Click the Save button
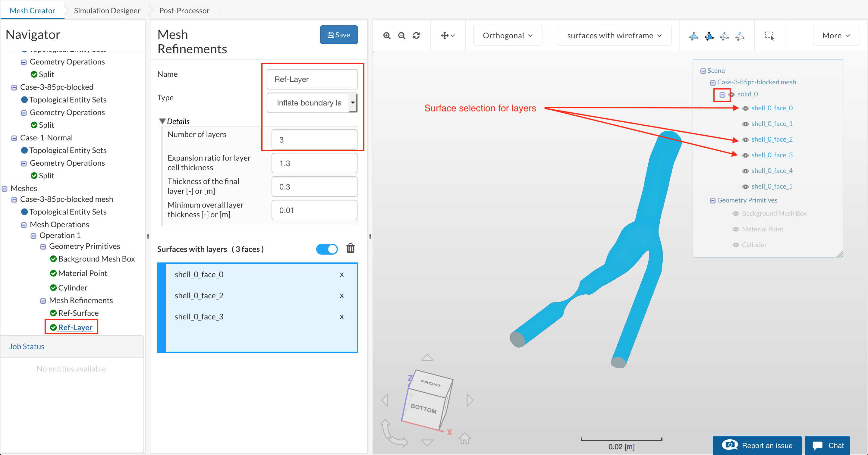The image size is (868, 455). (339, 35)
